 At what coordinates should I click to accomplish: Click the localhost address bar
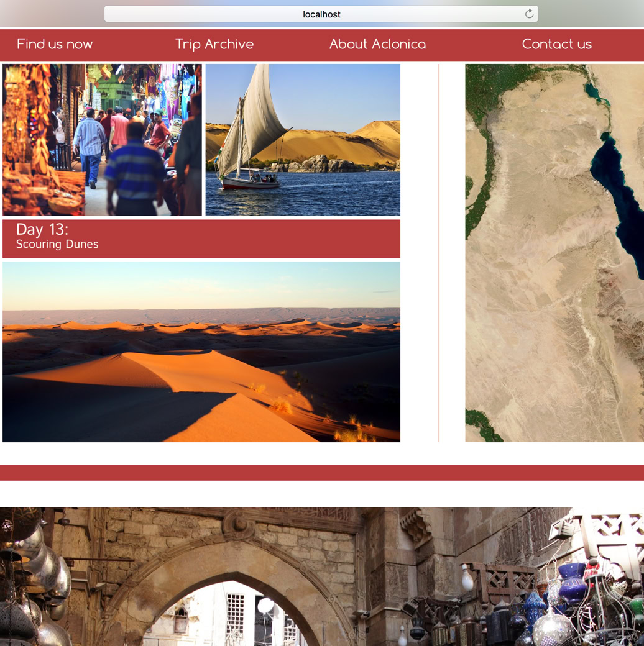click(321, 14)
